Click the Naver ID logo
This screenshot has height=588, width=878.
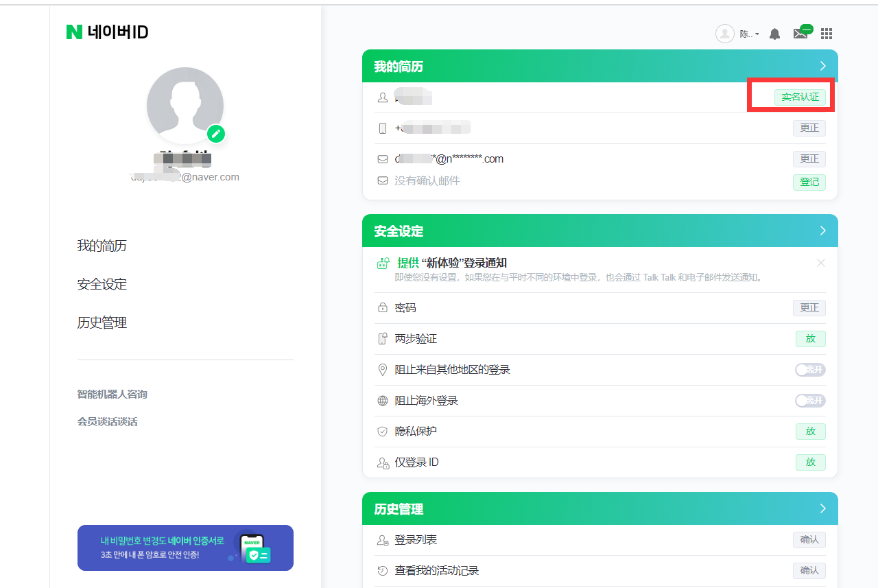click(107, 32)
